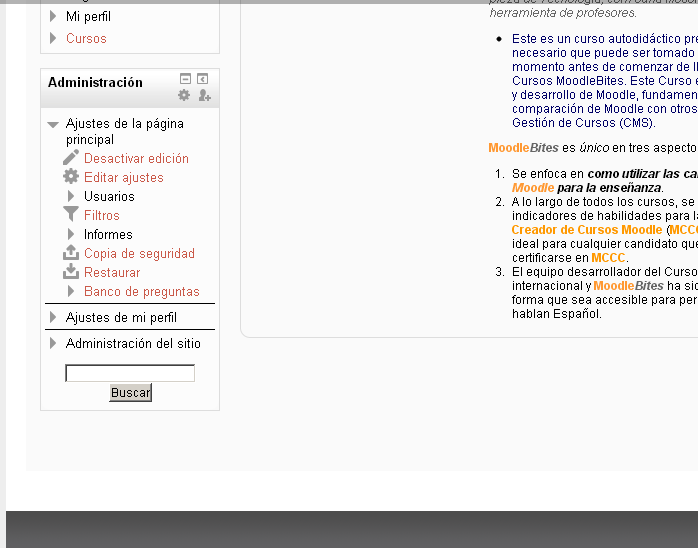
Task: Expand the Mi perfil navigation item
Action: (x=53, y=17)
